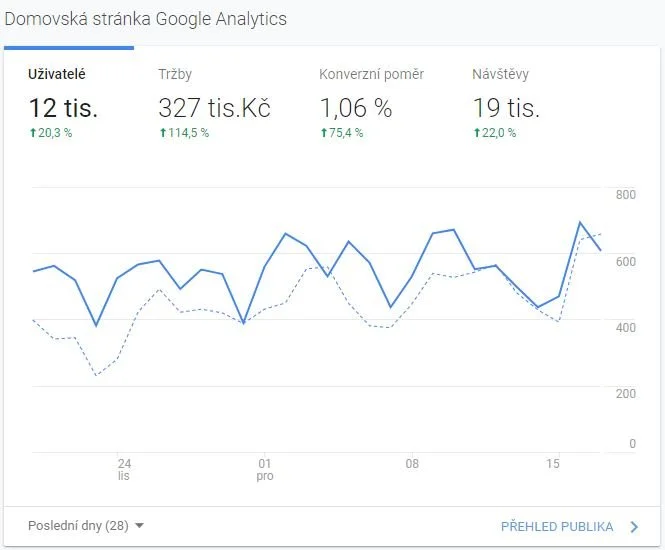
Task: Open the PŘEHLED PUBLIKA link
Action: pyautogui.click(x=557, y=527)
